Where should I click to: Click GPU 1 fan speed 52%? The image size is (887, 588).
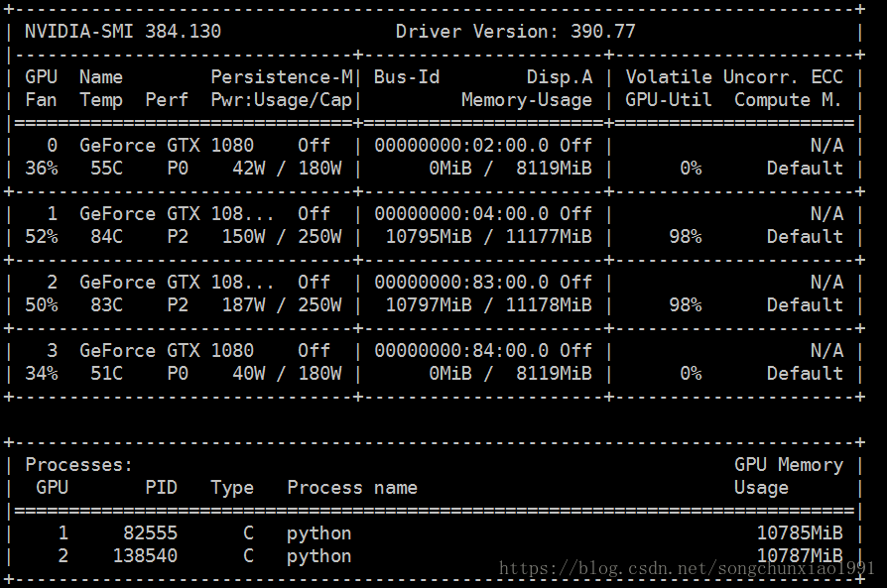pos(42,236)
